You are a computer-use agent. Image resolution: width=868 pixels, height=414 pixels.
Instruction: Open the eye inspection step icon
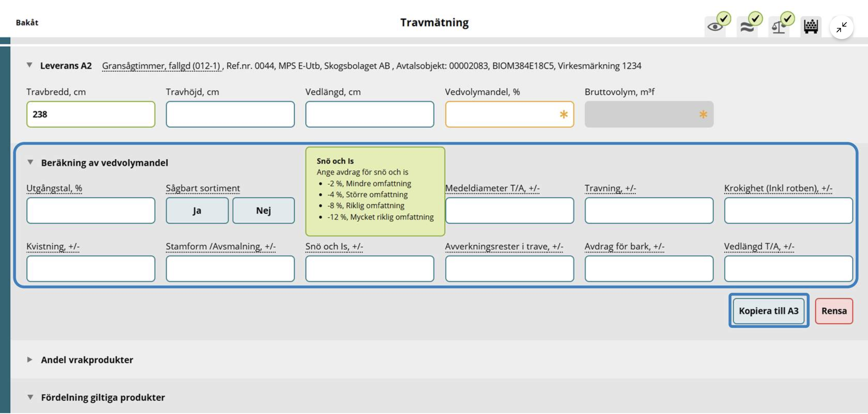coord(715,26)
